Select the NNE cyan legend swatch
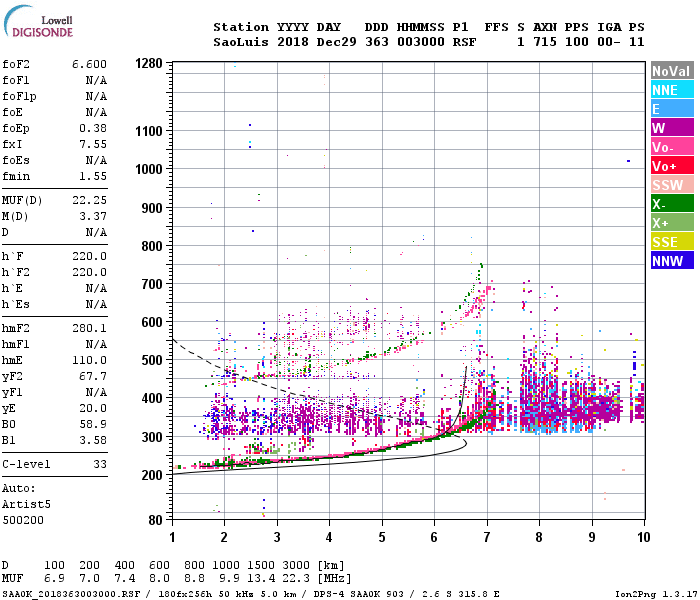Image resolution: width=700 pixels, height=600 pixels. pos(672,90)
